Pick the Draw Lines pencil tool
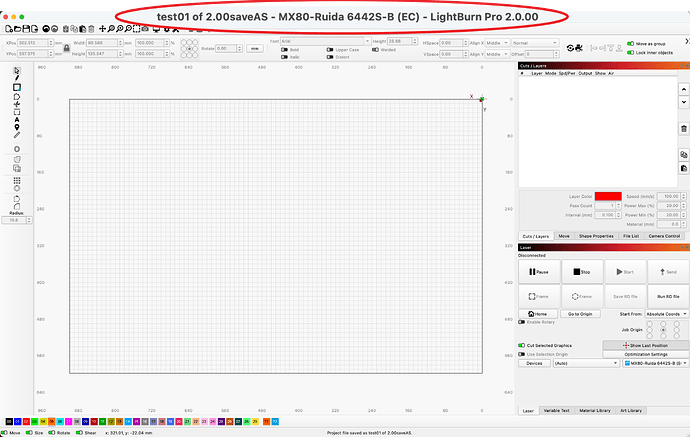Image resolution: width=690 pixels, height=437 pixels. pyautogui.click(x=17, y=78)
